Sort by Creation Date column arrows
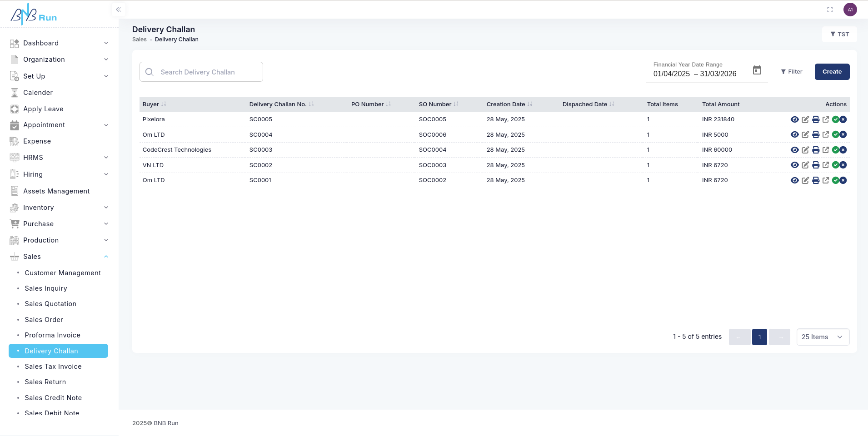Image resolution: width=868 pixels, height=436 pixels. 529,104
